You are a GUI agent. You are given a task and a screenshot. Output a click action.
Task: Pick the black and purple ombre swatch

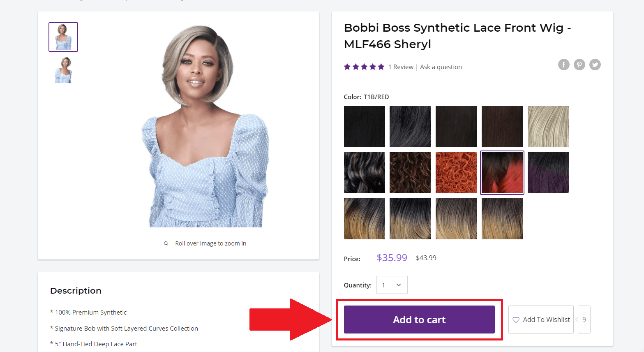[x=548, y=173]
